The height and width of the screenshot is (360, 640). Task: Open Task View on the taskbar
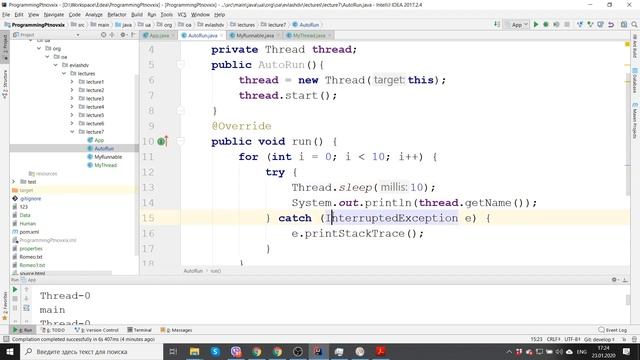[173, 351]
